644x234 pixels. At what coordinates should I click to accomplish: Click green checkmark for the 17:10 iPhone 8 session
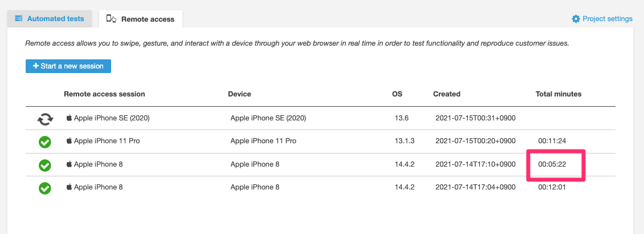44,165
